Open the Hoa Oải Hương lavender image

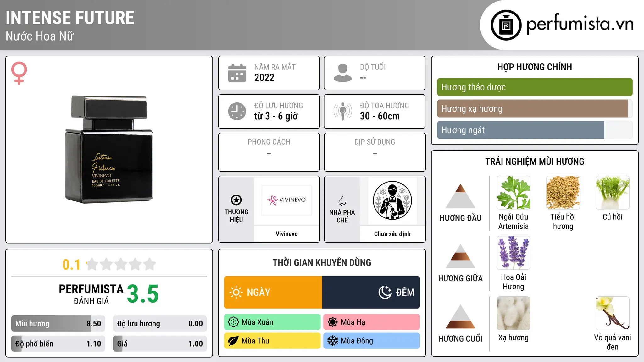514,253
